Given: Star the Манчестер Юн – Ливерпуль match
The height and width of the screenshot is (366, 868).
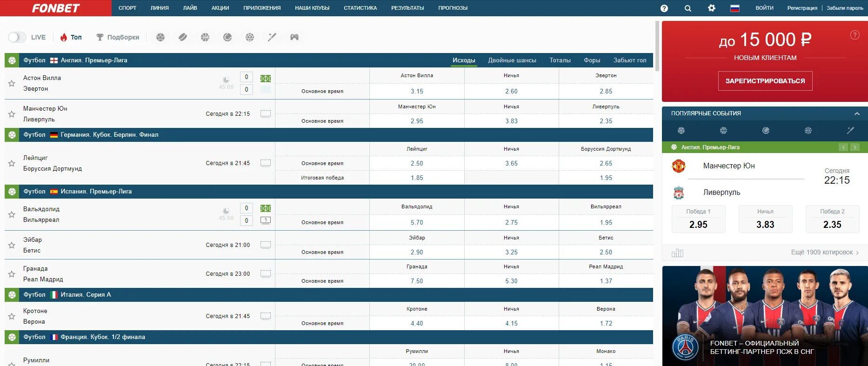Looking at the screenshot, I should coord(12,114).
